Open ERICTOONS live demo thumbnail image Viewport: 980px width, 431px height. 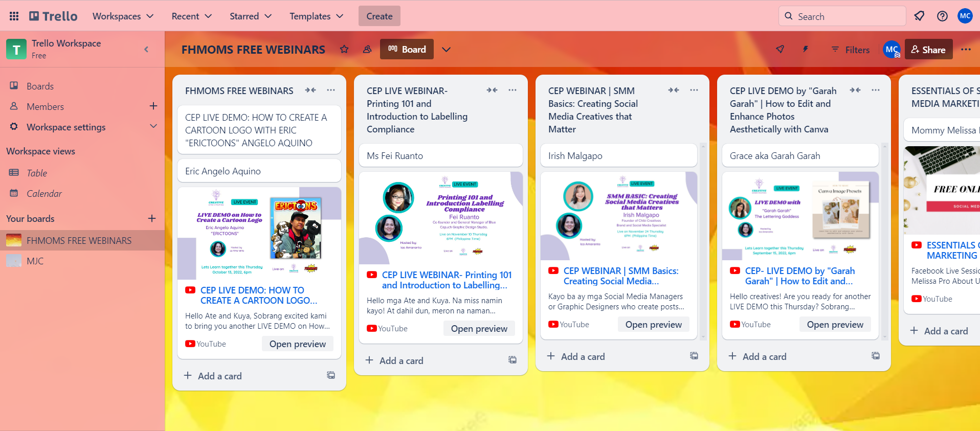tap(259, 233)
